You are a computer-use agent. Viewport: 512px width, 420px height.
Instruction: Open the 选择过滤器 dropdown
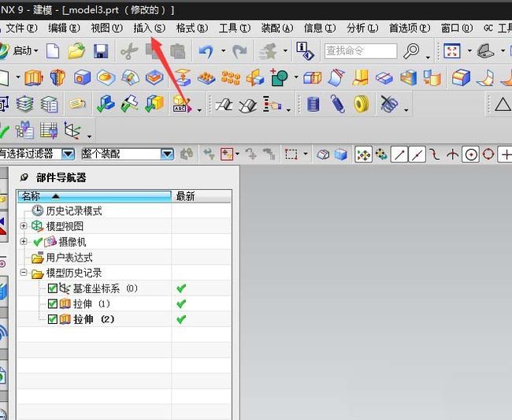pos(68,154)
